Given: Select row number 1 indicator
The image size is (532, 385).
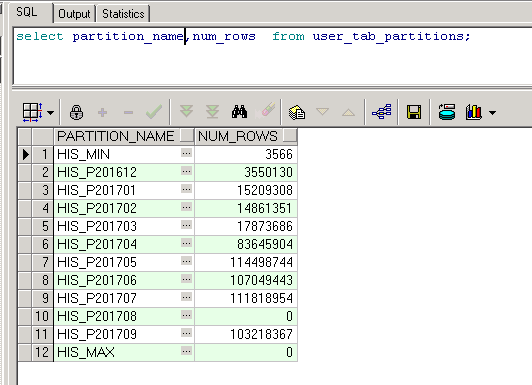Looking at the screenshot, I should (x=42, y=154).
